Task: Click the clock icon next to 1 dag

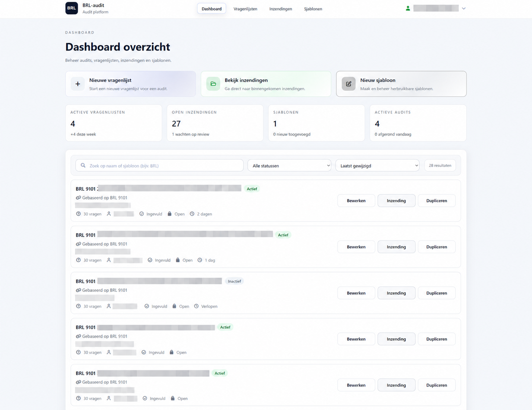Action: click(200, 260)
